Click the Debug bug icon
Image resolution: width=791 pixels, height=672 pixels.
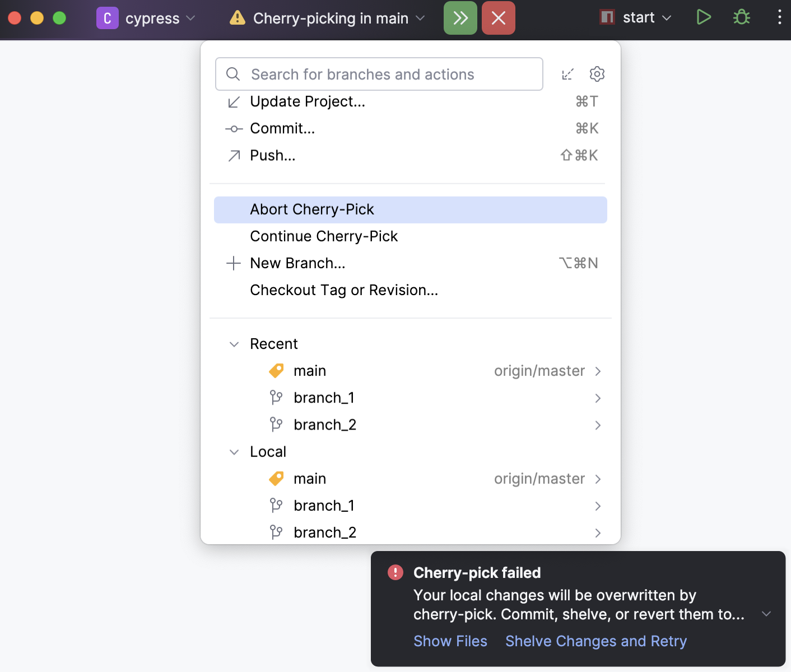click(742, 17)
